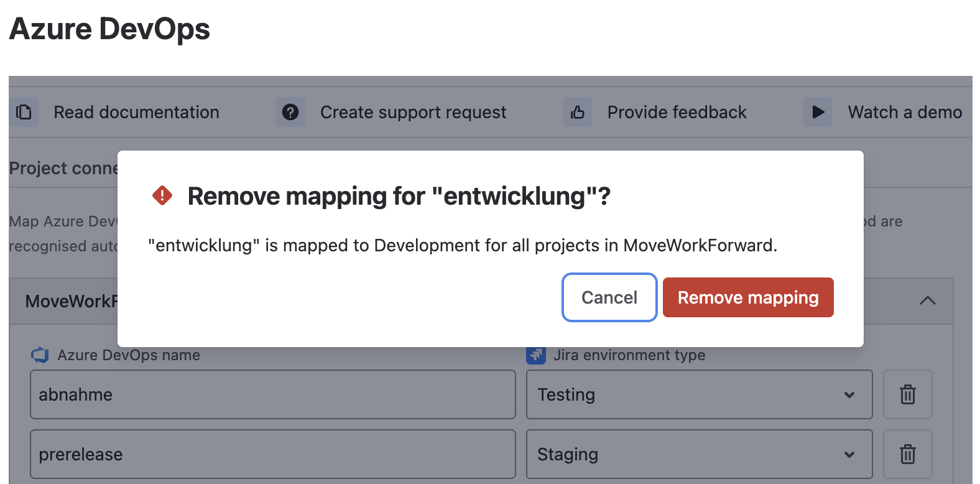Click the play icon for demo
Viewport: 980px width, 484px height.
click(x=818, y=112)
